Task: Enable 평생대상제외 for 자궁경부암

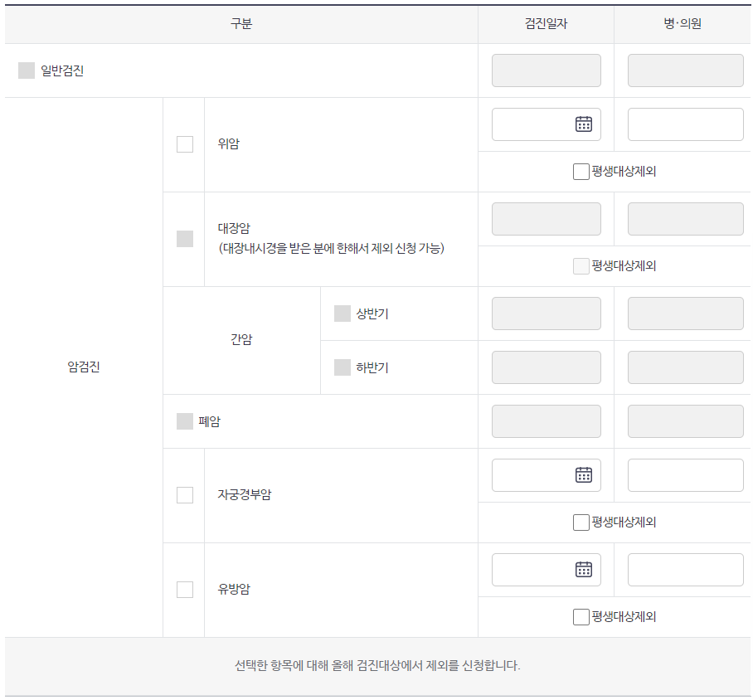Action: pos(581,523)
